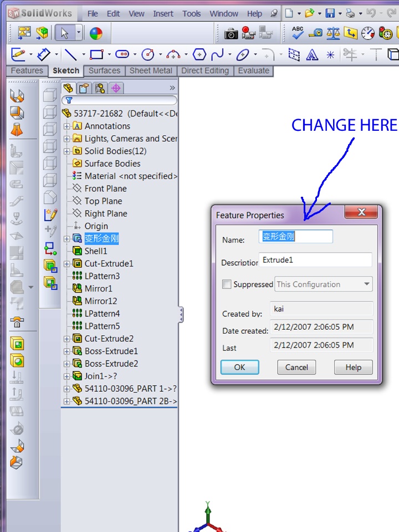The height and width of the screenshot is (532, 399).
Task: Click the Name input field
Action: pyautogui.click(x=296, y=237)
